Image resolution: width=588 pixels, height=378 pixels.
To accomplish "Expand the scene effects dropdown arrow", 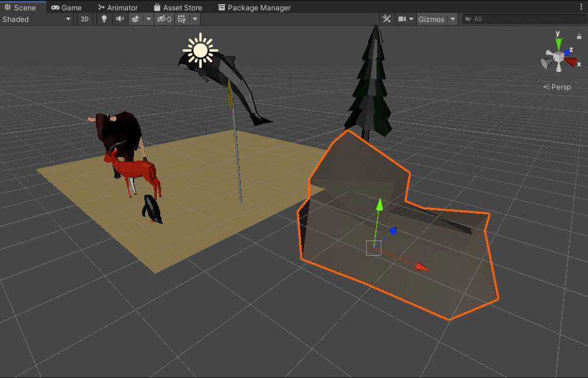I will 149,19.
